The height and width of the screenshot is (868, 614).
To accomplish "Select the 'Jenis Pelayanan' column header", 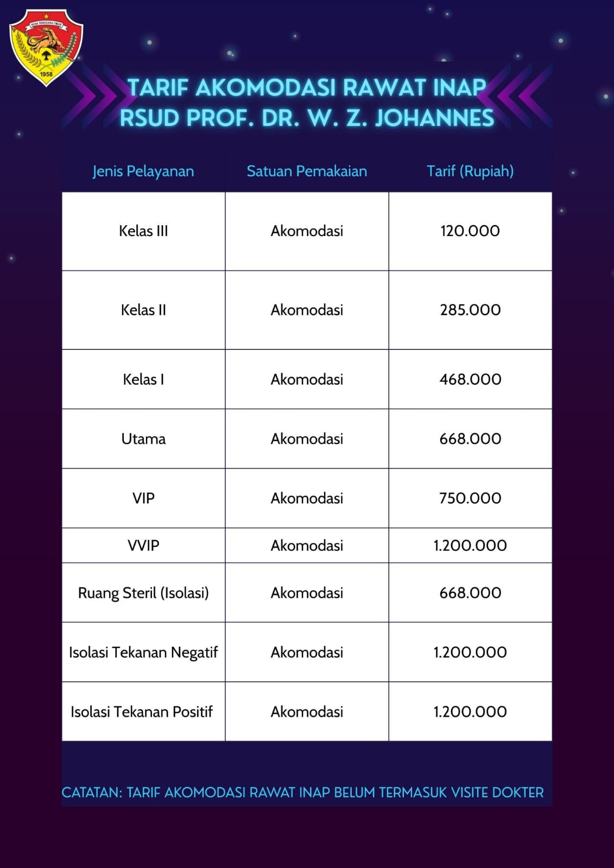I will [x=143, y=171].
